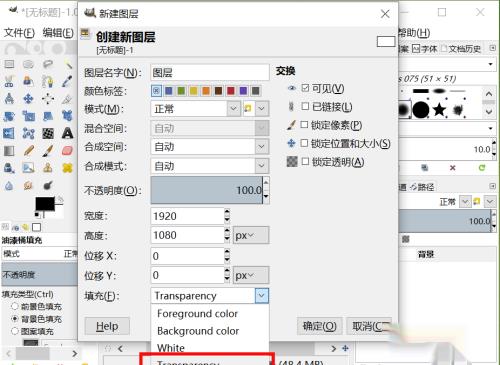The width and height of the screenshot is (500, 365).
Task: Choose the star-shaped brush preset
Action: 440,109
